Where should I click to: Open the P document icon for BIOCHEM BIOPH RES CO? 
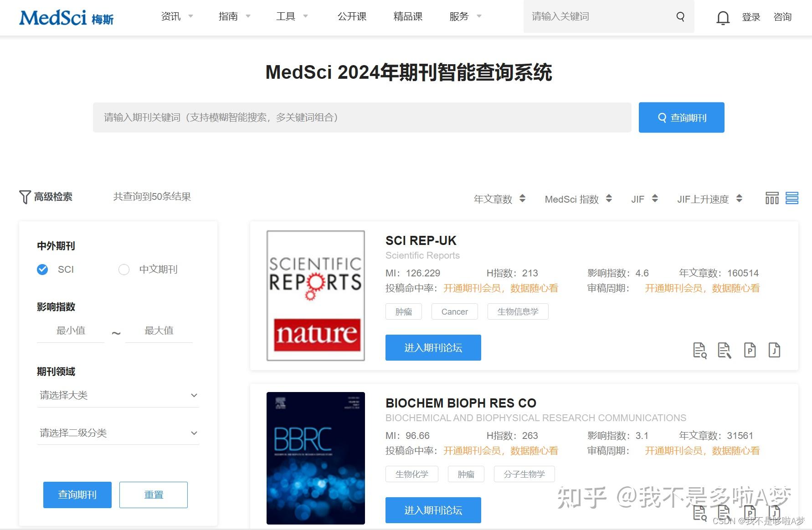(750, 513)
